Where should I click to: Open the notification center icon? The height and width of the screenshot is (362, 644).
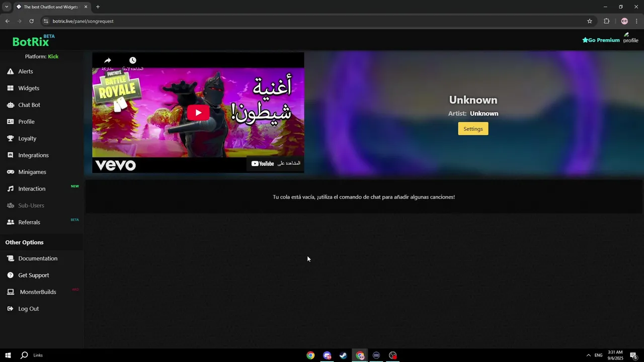633,355
